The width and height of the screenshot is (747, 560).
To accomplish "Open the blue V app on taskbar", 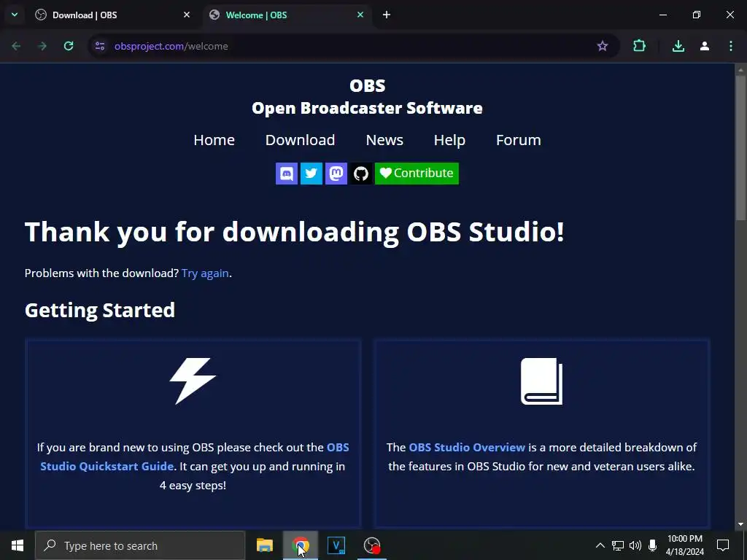I will [x=336, y=545].
